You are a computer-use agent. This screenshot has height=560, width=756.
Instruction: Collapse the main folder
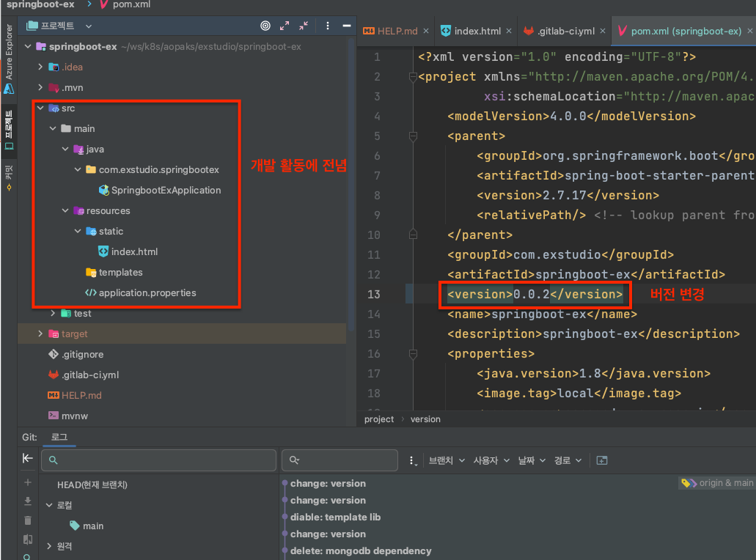[53, 129]
